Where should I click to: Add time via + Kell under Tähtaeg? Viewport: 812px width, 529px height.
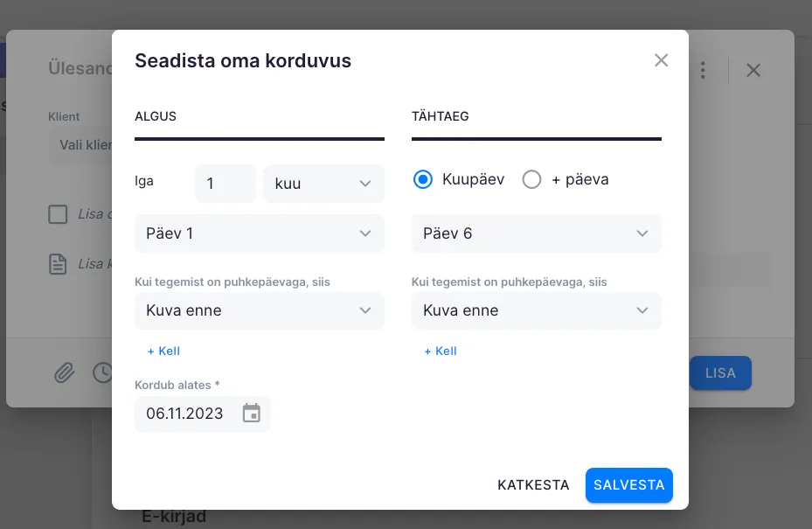point(441,351)
